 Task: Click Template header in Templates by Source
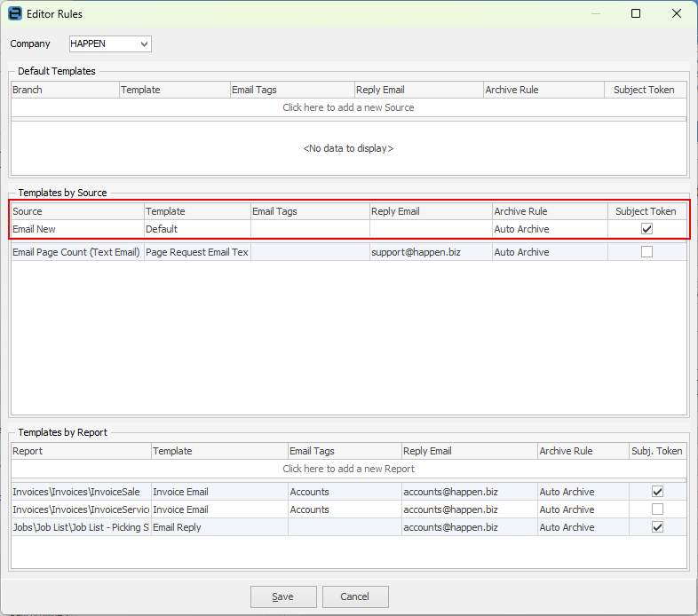(x=198, y=211)
